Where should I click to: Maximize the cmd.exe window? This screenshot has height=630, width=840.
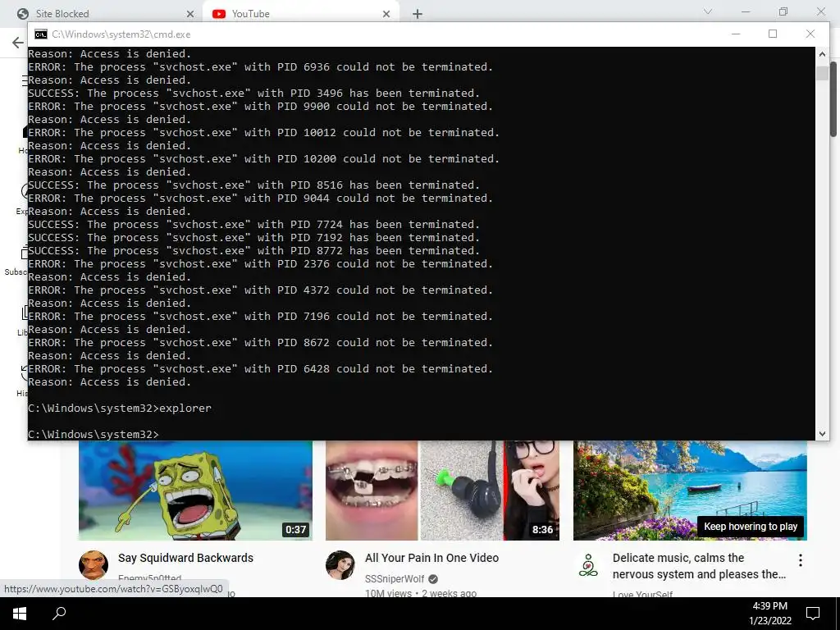coord(773,34)
